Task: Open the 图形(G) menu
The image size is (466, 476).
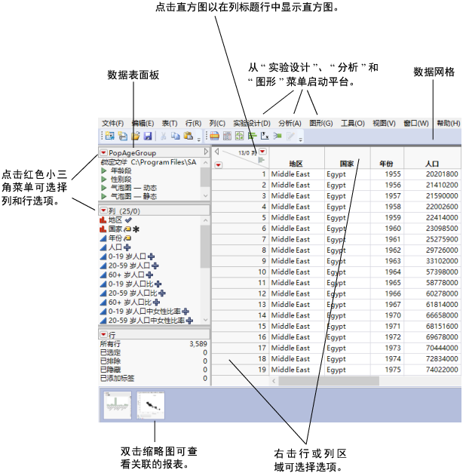Action: [x=321, y=123]
